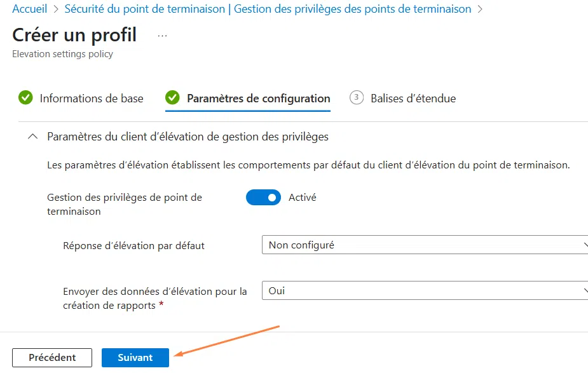The height and width of the screenshot is (373, 588).
Task: Click the chevron after Gestion des privilèges breadcrumb
Action: point(480,9)
